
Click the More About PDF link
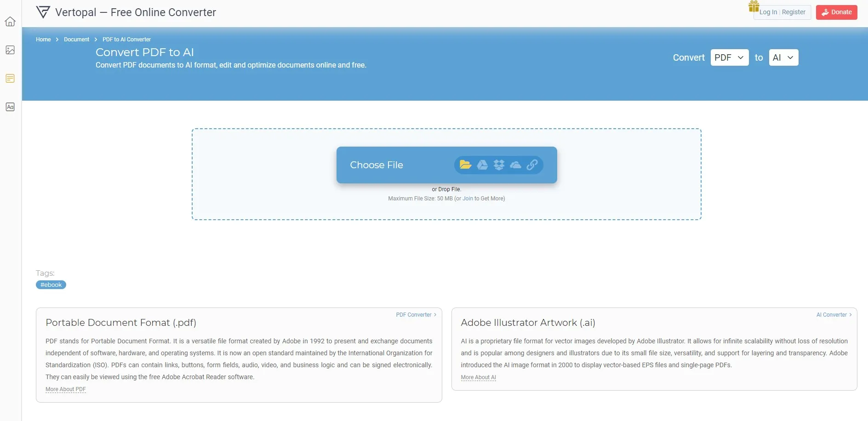pos(66,389)
